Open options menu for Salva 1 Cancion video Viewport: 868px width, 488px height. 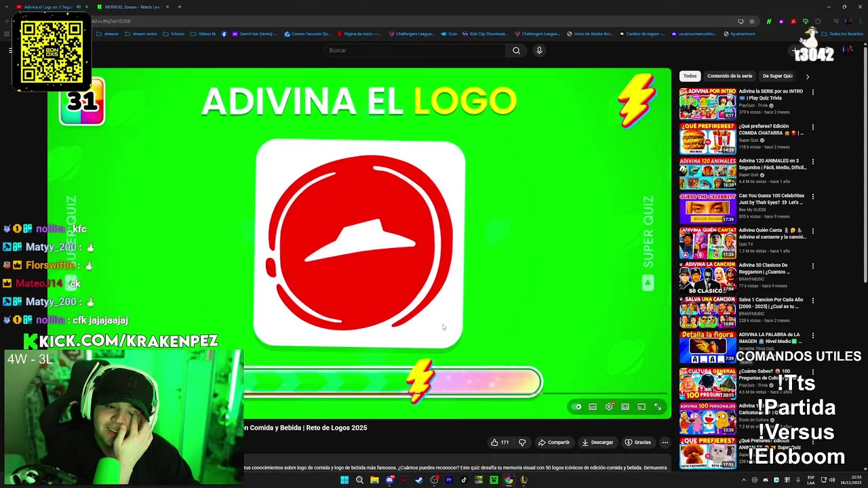tap(812, 300)
